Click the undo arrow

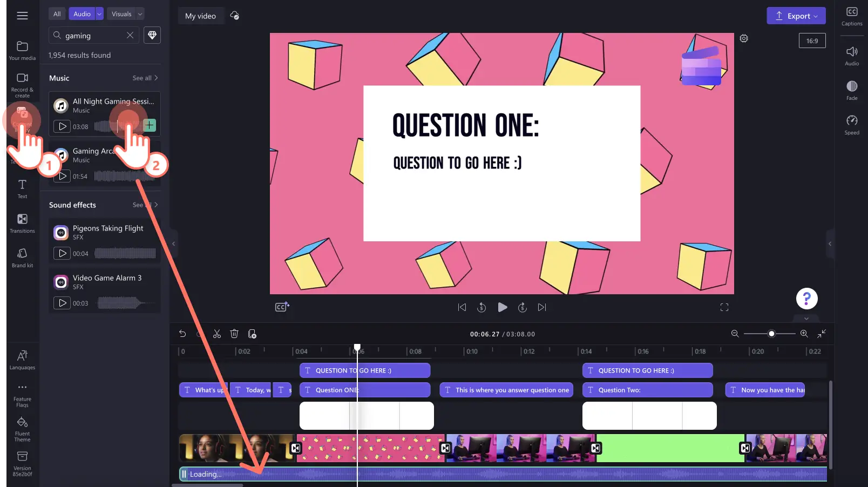[182, 334]
